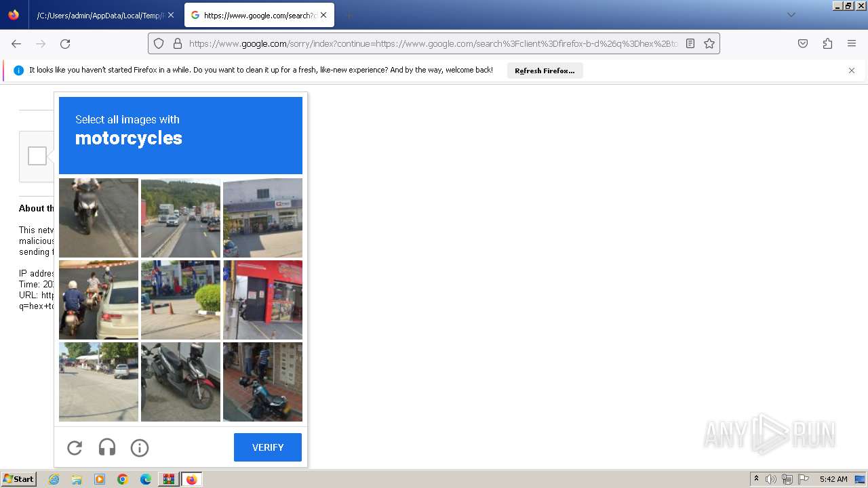Close the local Temp file tab
The width and height of the screenshot is (868, 488).
click(170, 15)
